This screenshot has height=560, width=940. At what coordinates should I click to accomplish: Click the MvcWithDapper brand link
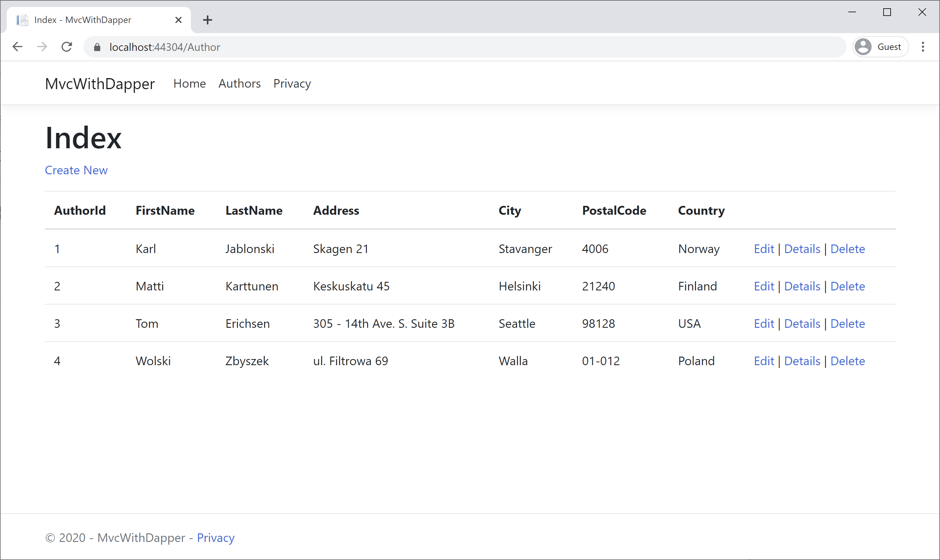click(100, 83)
